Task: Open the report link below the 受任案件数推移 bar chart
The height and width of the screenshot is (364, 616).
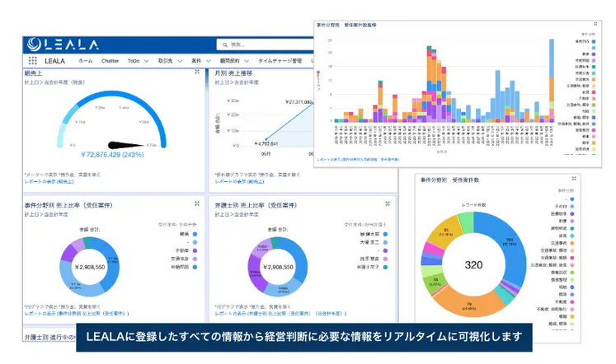Action: (x=358, y=160)
